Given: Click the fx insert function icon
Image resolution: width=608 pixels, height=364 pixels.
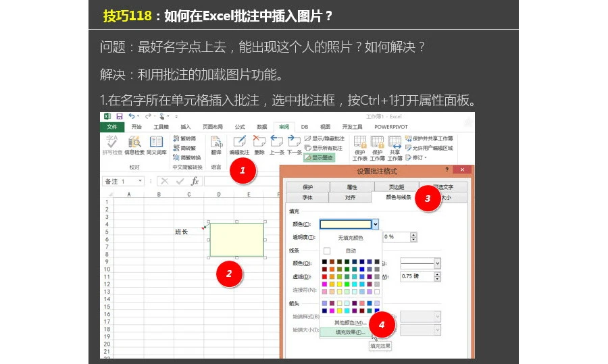Looking at the screenshot, I should 195,181.
